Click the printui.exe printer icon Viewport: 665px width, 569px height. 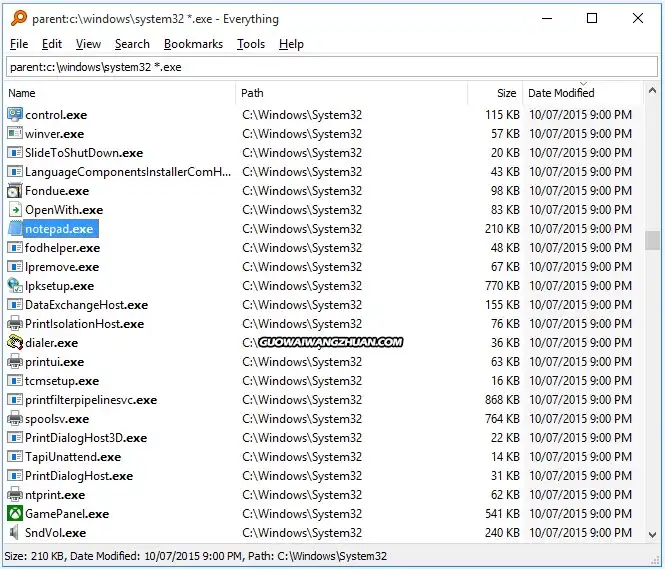(x=15, y=362)
